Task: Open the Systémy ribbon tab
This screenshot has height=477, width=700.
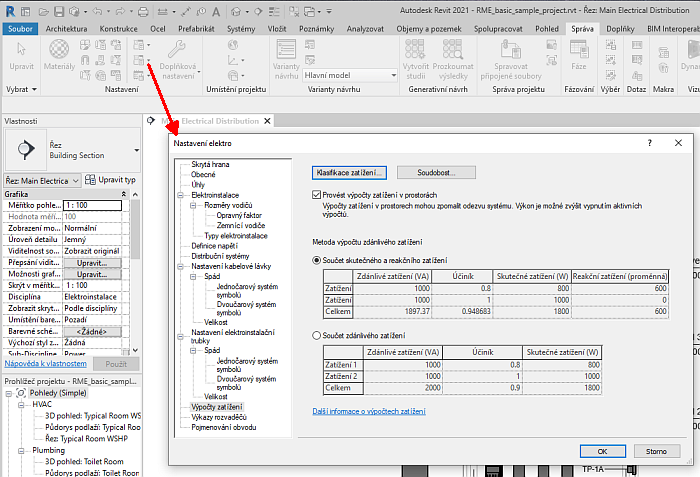Action: 240,29
